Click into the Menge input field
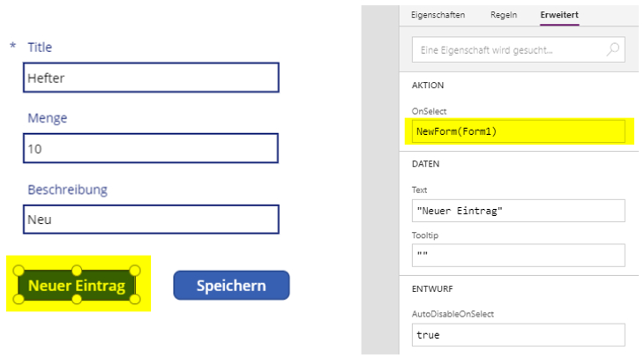 coord(151,148)
